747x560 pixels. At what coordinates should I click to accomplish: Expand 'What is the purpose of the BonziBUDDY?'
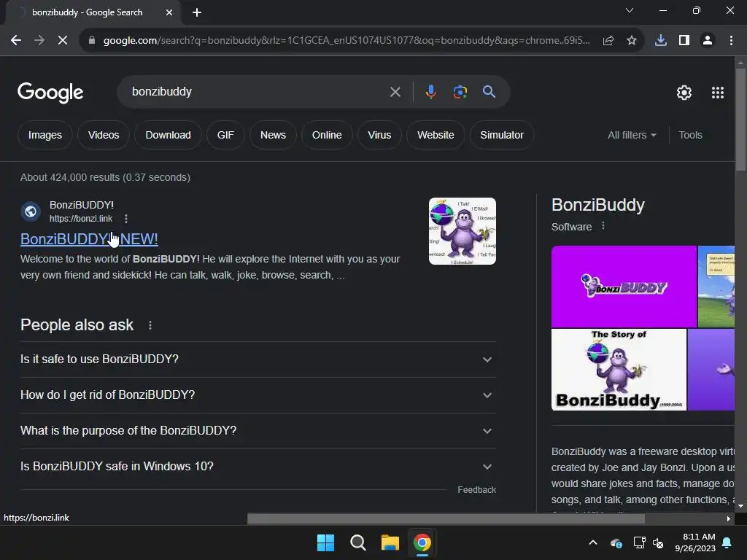tap(258, 430)
